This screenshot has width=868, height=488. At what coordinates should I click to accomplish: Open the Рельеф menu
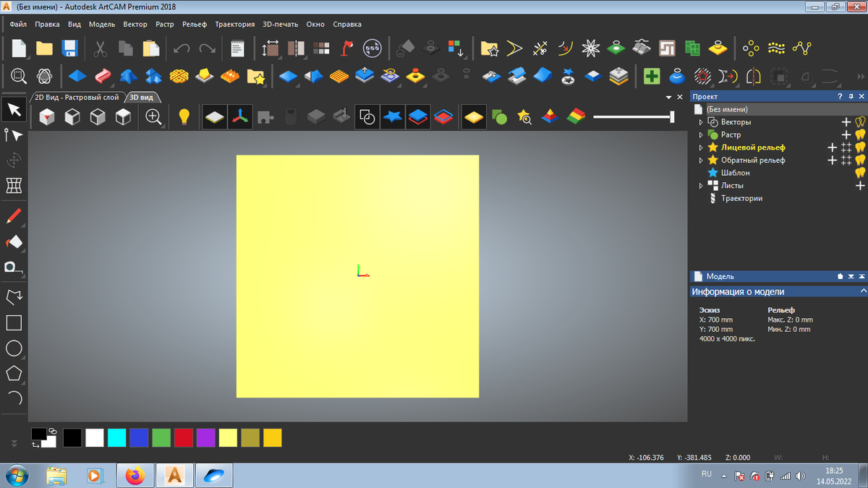click(x=195, y=24)
